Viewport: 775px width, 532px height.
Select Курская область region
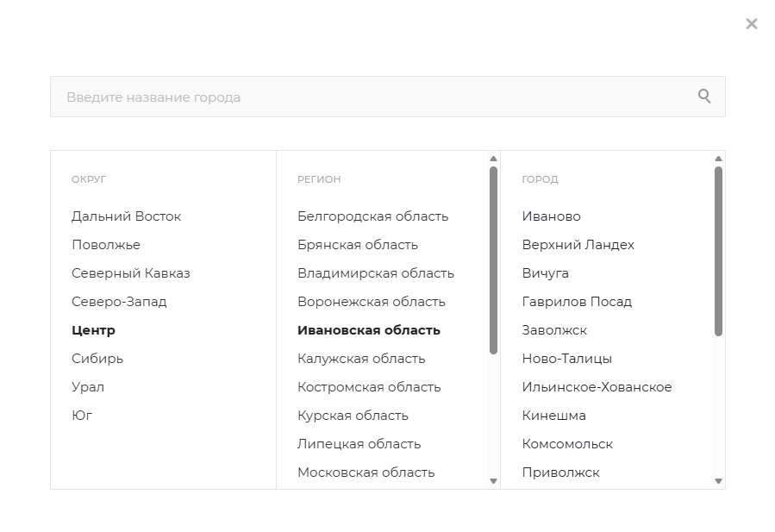353,416
